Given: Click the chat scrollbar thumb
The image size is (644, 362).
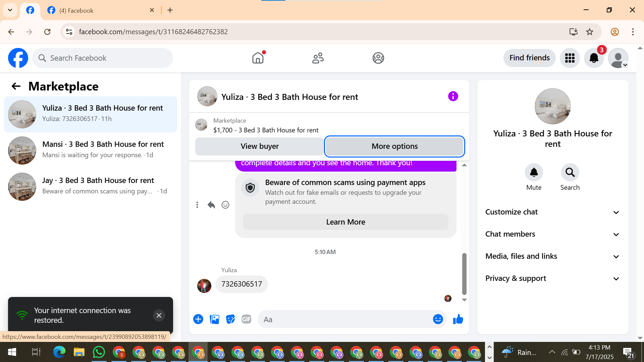Looking at the screenshot, I should coord(464,273).
